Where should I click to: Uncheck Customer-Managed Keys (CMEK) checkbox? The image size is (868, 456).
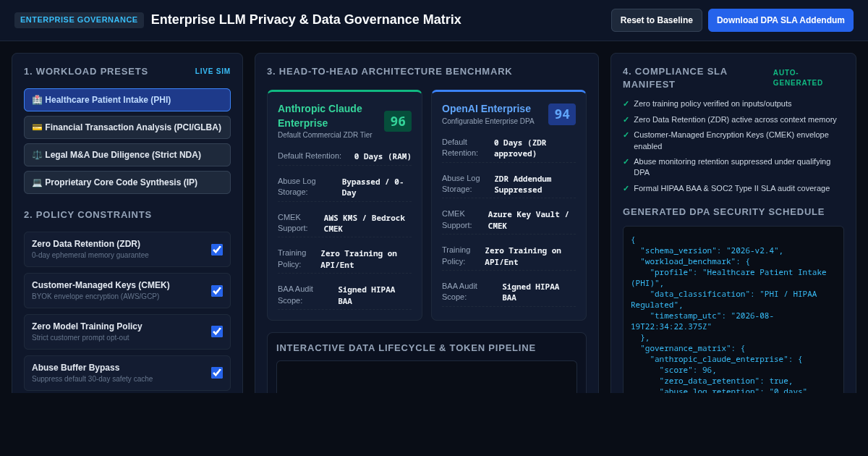point(217,291)
